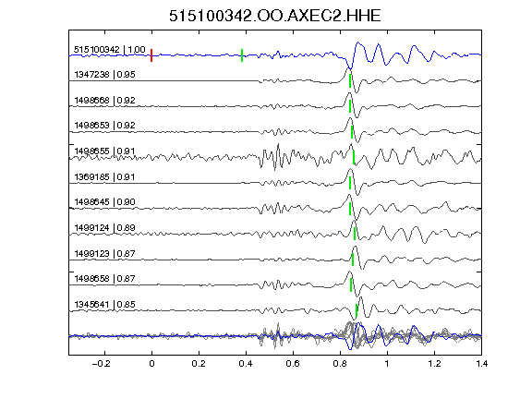Click green pick marker on trace 1498645
Image resolution: width=532 pixels, height=399 pixels.
[350, 209]
